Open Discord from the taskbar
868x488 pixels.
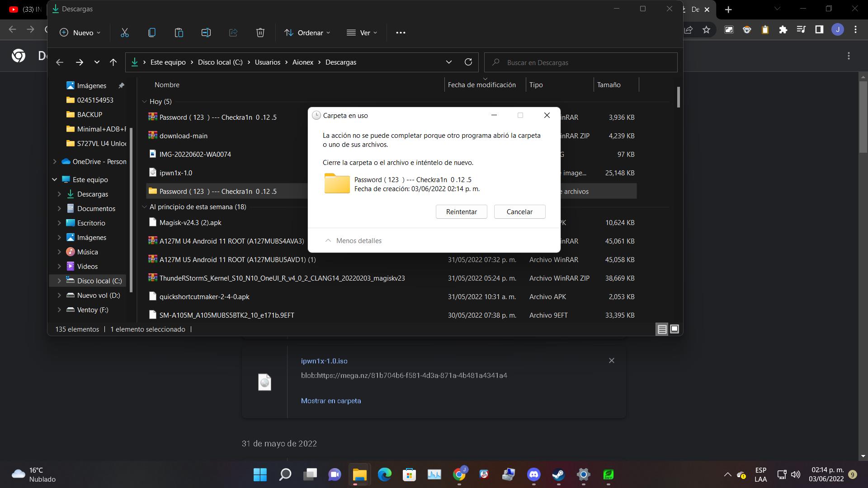point(534,474)
